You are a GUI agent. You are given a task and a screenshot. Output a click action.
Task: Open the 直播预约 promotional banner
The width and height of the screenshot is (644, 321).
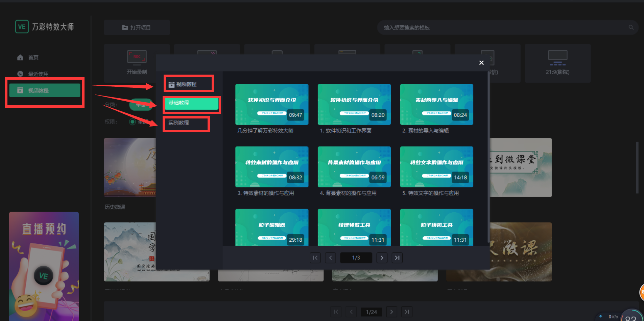tap(44, 266)
